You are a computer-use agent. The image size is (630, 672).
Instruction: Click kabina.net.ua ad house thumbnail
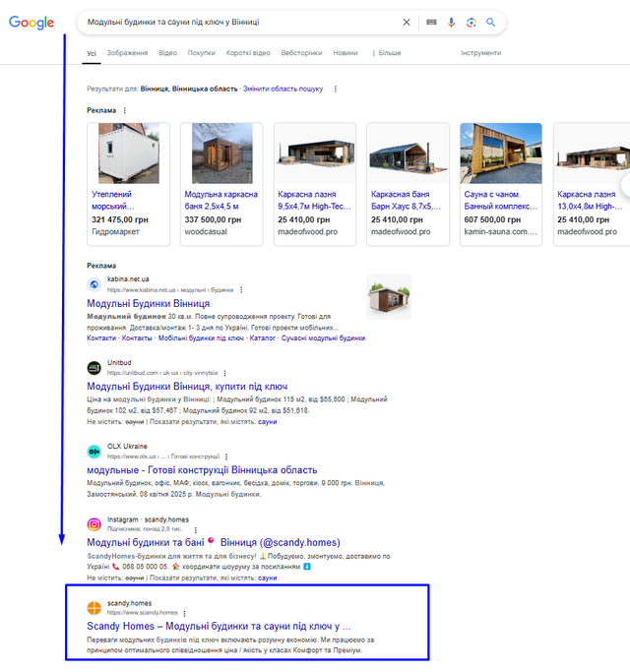click(x=389, y=297)
